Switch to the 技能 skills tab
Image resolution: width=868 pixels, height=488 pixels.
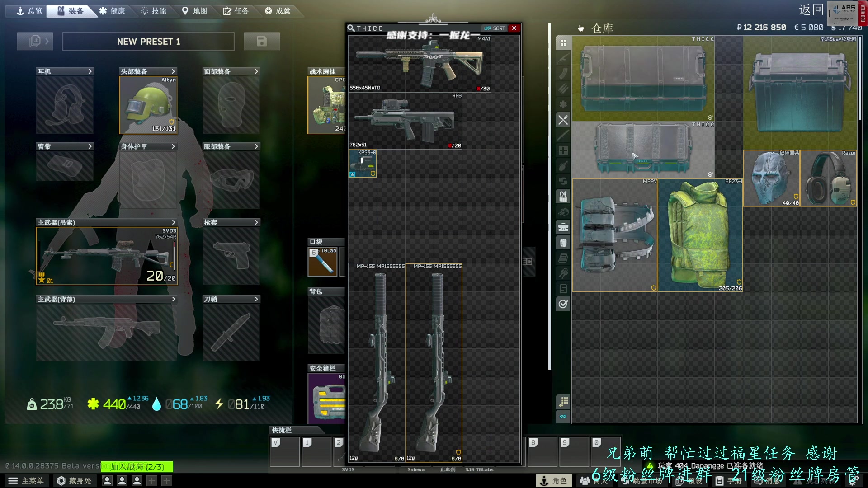154,11
